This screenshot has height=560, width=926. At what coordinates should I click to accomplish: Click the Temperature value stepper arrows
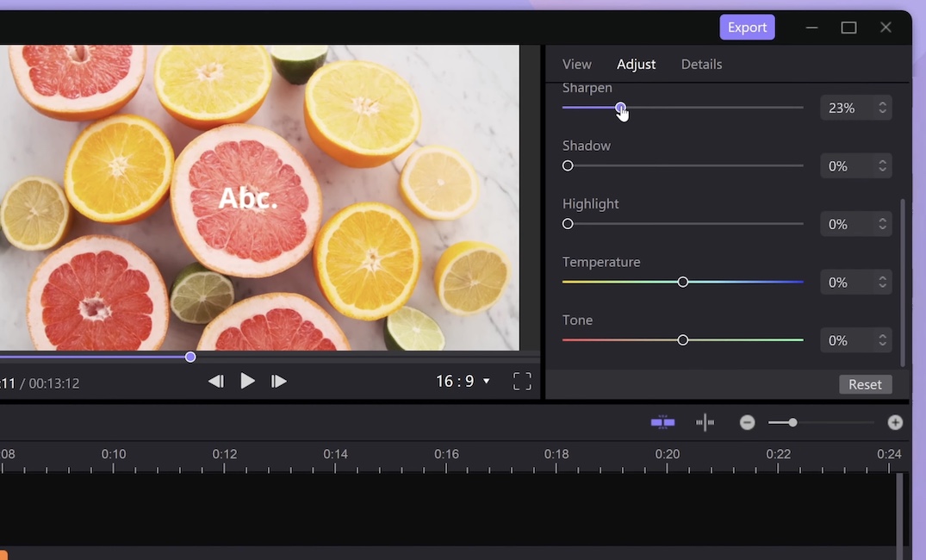coord(882,283)
